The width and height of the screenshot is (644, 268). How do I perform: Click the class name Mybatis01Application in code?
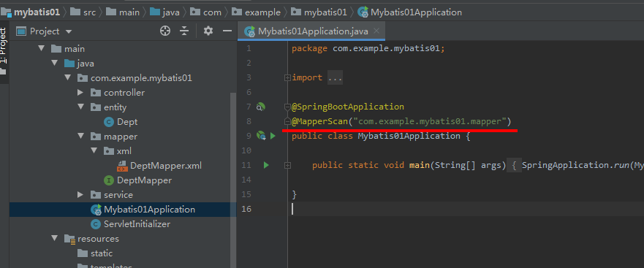click(x=409, y=136)
